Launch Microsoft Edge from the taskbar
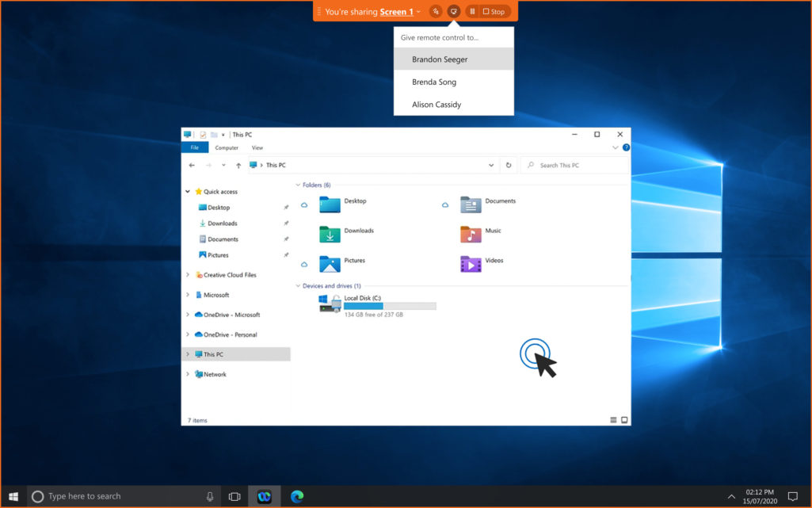Screen dimensions: 812x508 click(296, 496)
